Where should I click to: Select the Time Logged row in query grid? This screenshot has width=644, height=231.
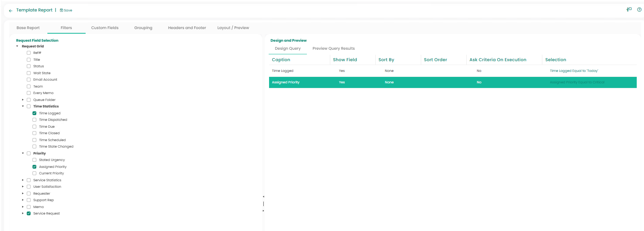283,71
